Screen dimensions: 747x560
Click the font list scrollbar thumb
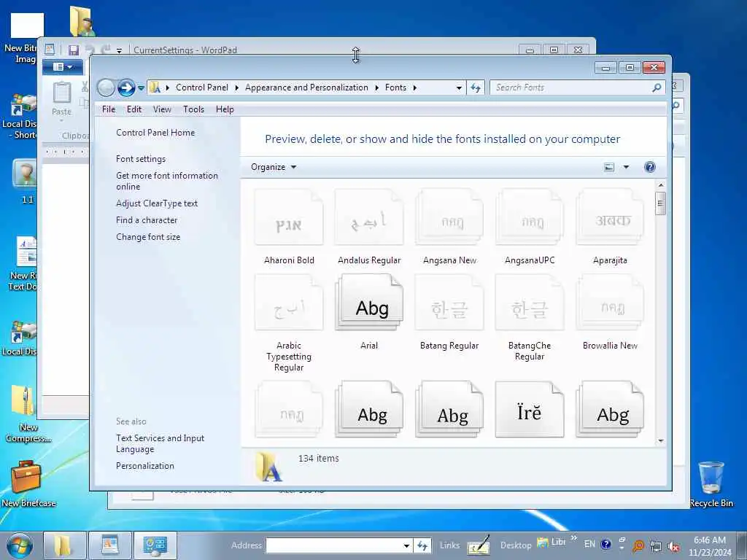click(660, 203)
